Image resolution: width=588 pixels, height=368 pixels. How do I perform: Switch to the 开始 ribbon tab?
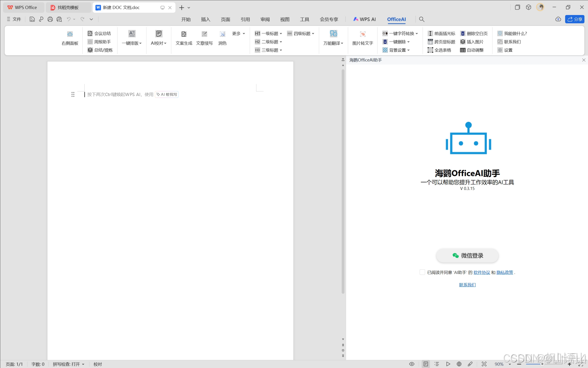pyautogui.click(x=186, y=19)
